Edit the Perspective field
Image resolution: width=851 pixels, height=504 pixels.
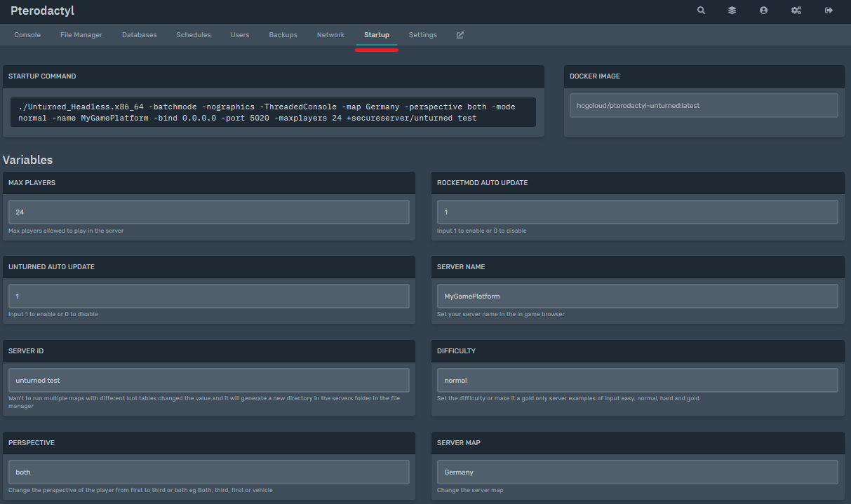[x=208, y=472]
